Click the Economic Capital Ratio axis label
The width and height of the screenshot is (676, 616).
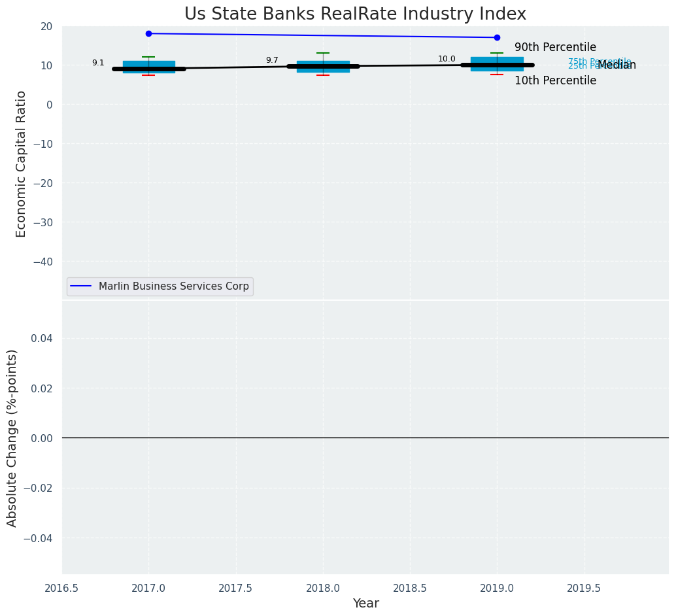(21, 163)
